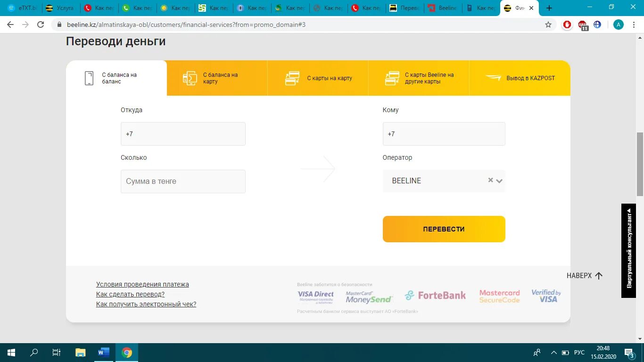Focus the 'Сумма в тенге' amount field
This screenshot has height=362, width=644.
click(x=183, y=181)
